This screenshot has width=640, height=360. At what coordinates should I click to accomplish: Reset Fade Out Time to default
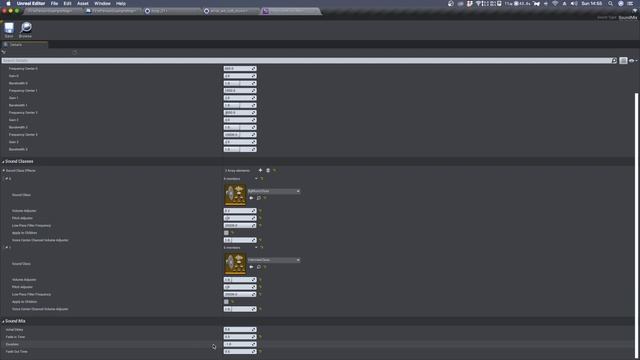pyautogui.click(x=260, y=351)
